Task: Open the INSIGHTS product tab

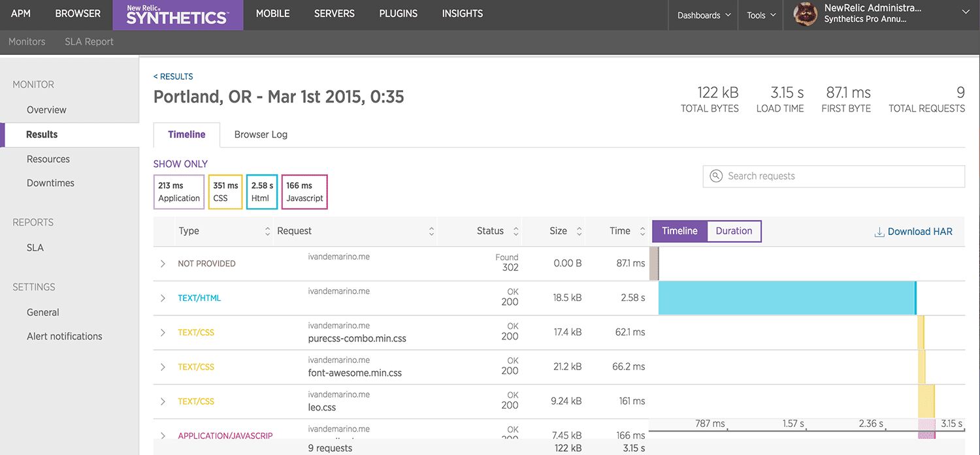Action: pyautogui.click(x=462, y=14)
